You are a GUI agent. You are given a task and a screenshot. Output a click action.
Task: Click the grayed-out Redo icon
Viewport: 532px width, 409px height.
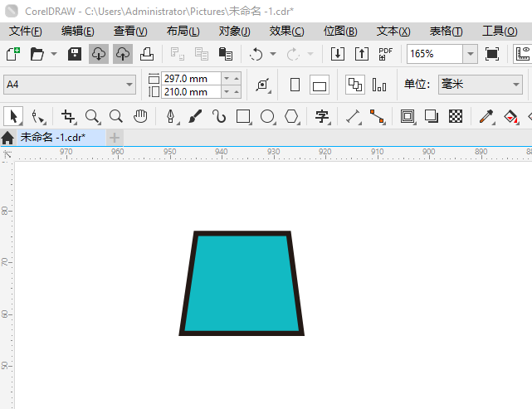(x=294, y=54)
